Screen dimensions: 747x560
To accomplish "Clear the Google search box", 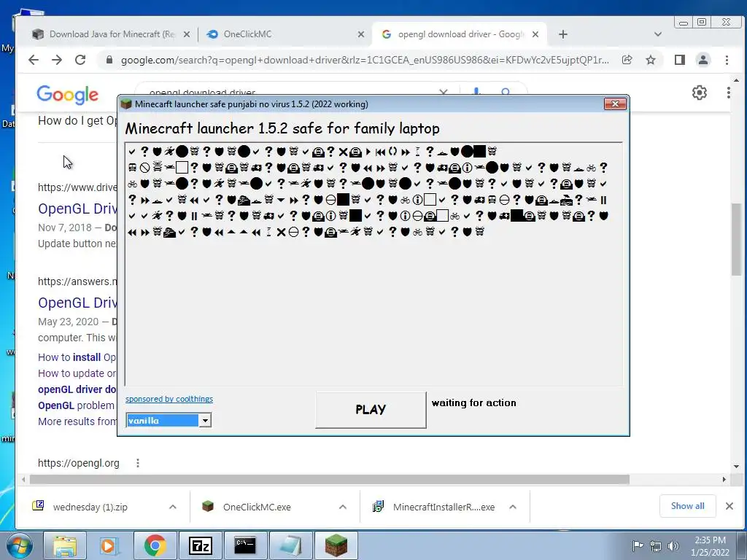I will [x=443, y=91].
